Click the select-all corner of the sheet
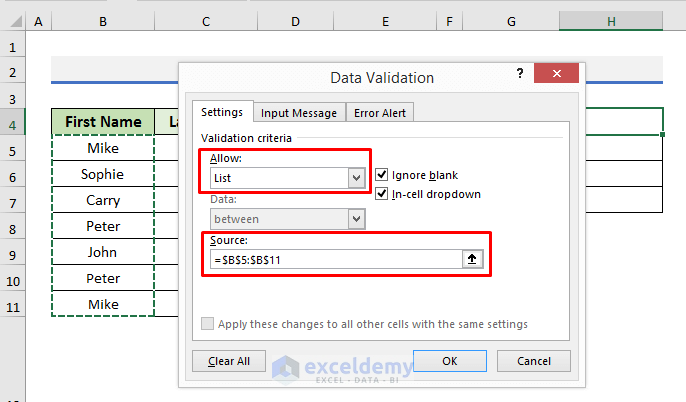Screen dimensions: 686x402 point(11,21)
